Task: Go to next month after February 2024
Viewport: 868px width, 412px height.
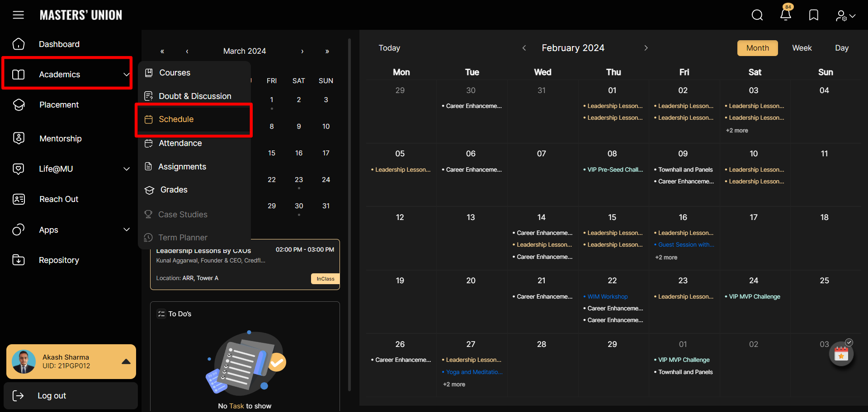Action: (x=646, y=48)
